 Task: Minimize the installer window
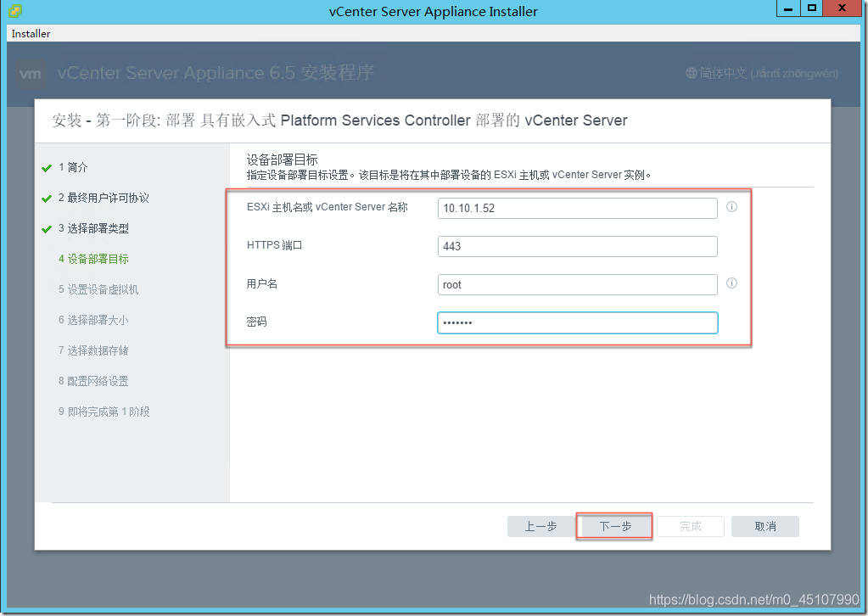(x=788, y=8)
